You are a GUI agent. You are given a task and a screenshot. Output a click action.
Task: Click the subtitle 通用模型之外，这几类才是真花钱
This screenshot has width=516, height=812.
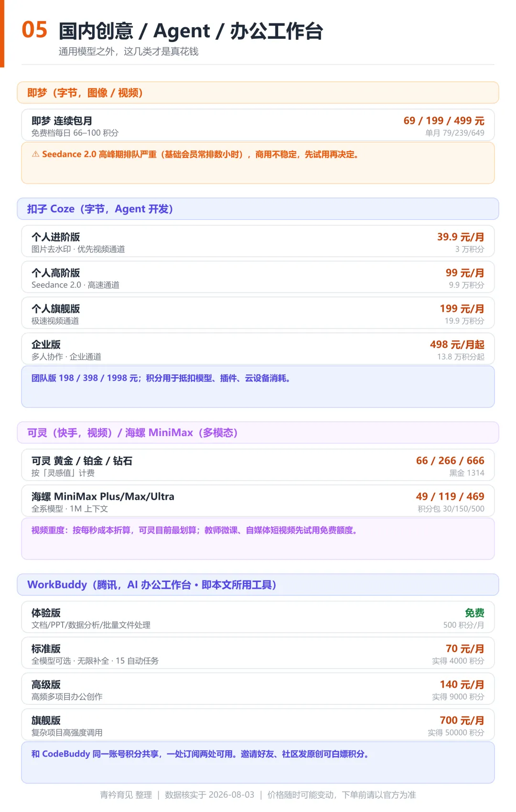tap(129, 52)
